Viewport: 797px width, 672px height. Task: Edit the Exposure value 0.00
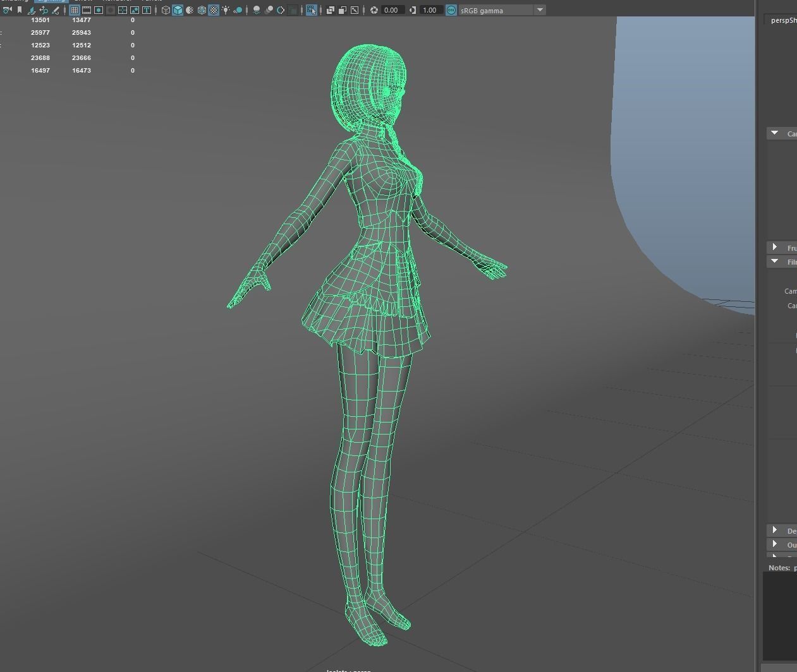click(392, 10)
